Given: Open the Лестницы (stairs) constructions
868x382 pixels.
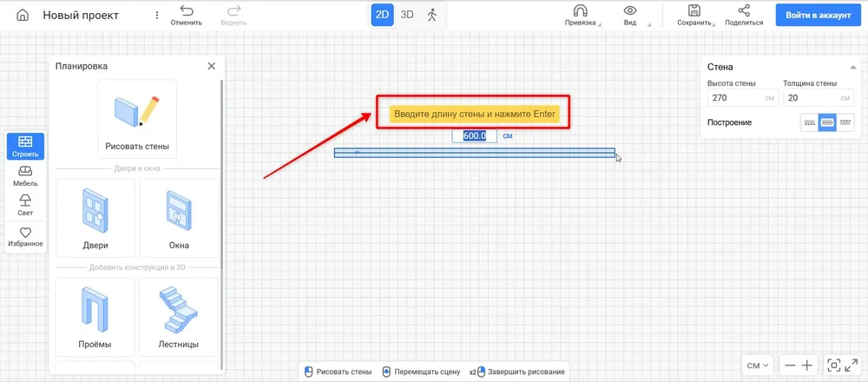Looking at the screenshot, I should pos(179,317).
